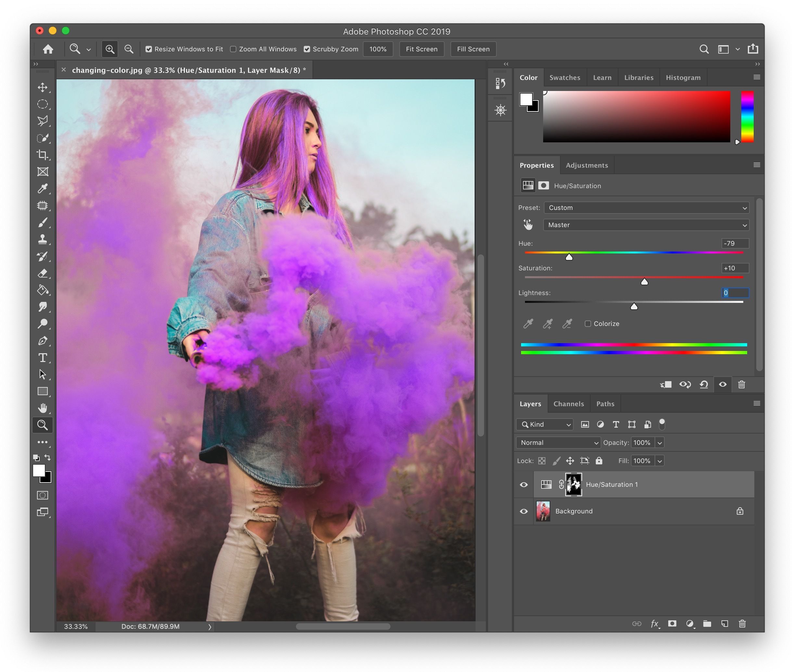
Task: Select the Zoom tool in toolbar
Action: click(x=43, y=424)
